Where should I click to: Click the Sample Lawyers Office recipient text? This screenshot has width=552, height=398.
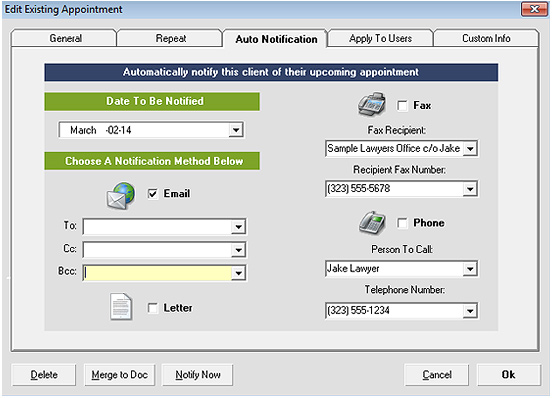click(393, 149)
